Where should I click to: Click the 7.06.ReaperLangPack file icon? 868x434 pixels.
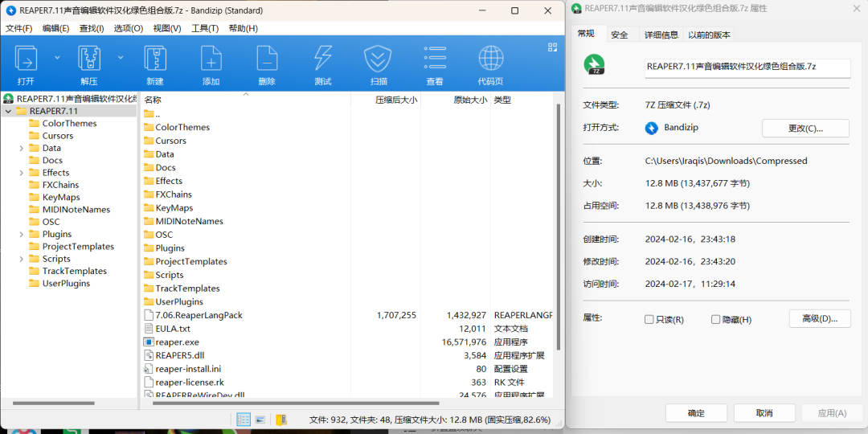148,315
